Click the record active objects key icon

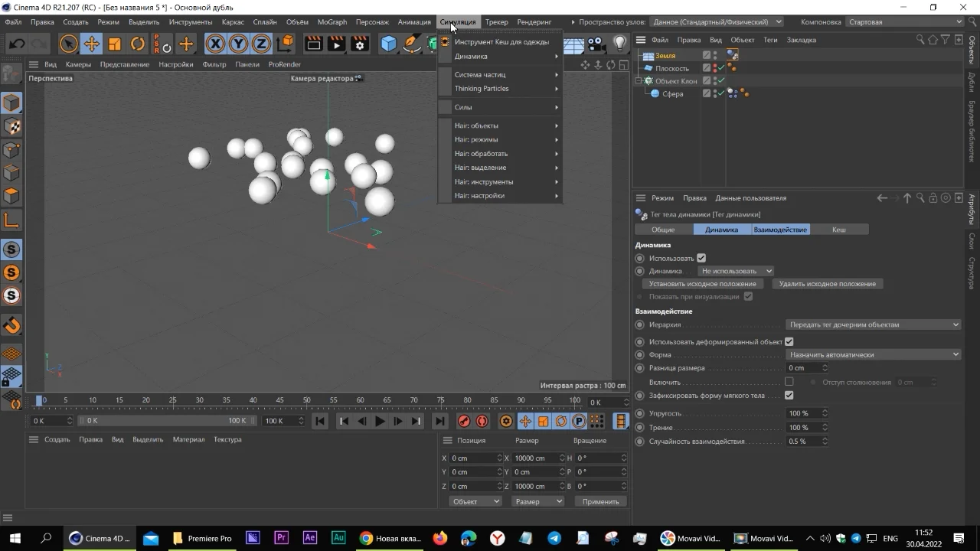[x=464, y=421]
